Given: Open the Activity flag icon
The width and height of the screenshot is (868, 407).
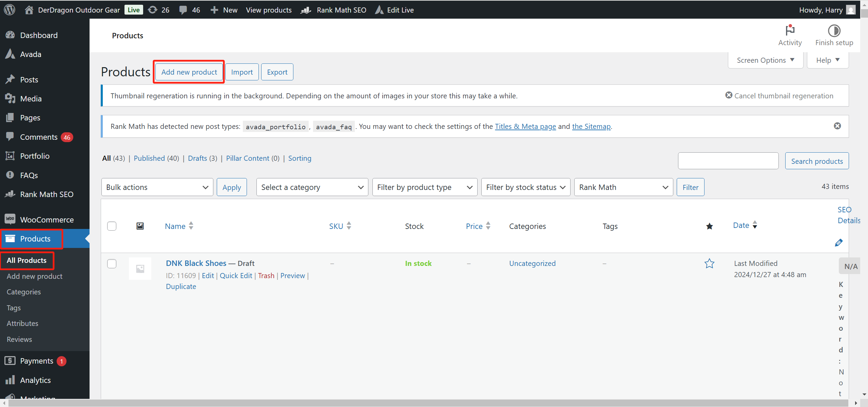Looking at the screenshot, I should pos(790,31).
